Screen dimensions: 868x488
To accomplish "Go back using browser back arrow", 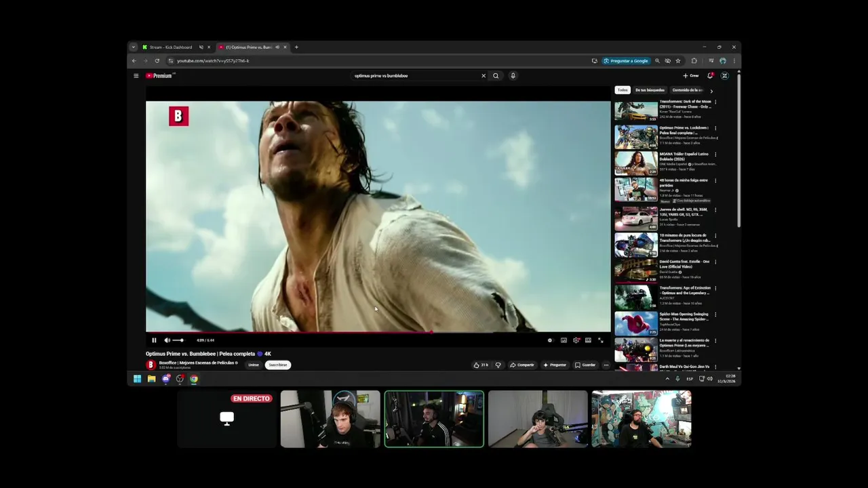I will [x=134, y=61].
